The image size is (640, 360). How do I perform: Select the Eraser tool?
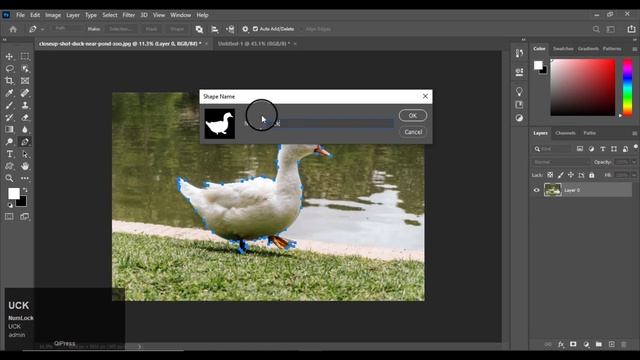pos(25,118)
